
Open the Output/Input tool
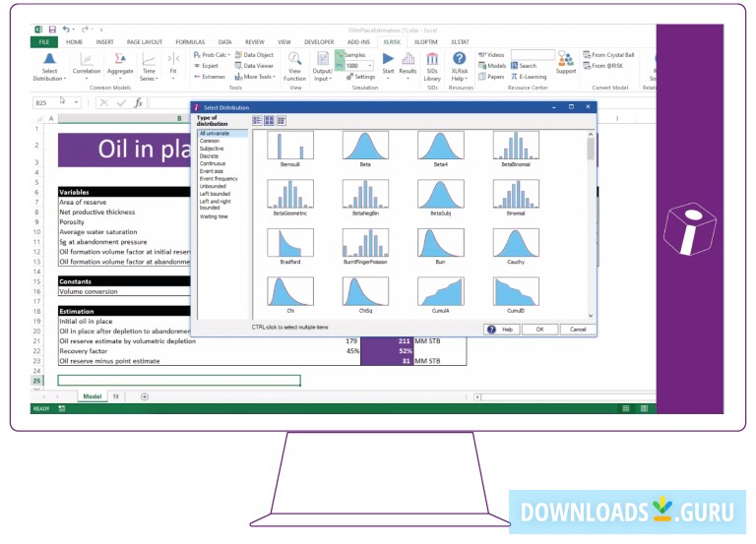pyautogui.click(x=322, y=67)
